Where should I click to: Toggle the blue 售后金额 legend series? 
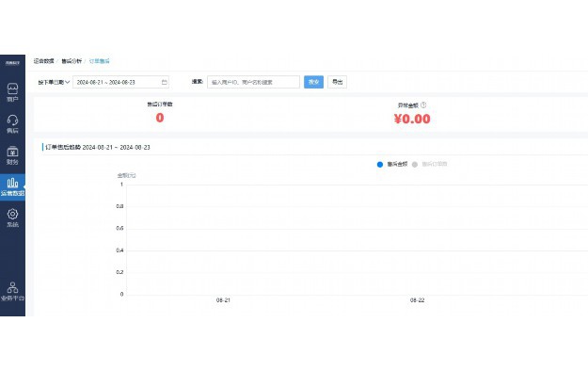(392, 164)
